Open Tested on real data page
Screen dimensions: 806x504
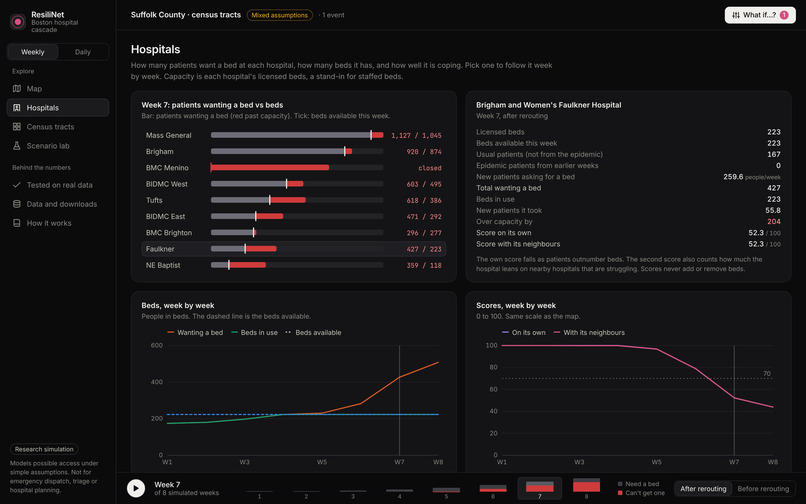[58, 185]
